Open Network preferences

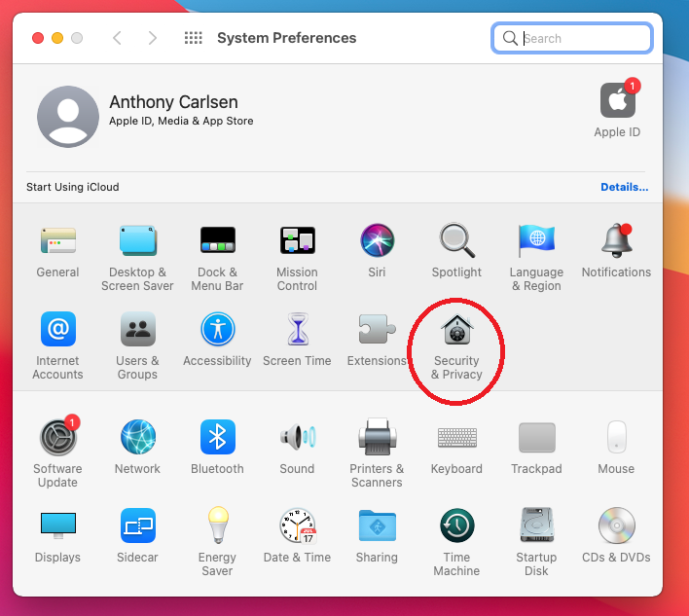tap(138, 437)
